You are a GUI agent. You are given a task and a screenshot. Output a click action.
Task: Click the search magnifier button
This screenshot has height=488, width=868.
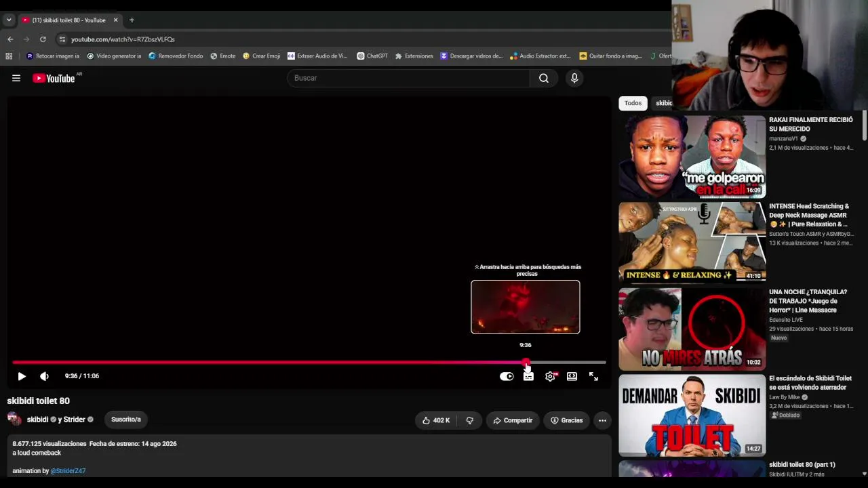pos(544,78)
